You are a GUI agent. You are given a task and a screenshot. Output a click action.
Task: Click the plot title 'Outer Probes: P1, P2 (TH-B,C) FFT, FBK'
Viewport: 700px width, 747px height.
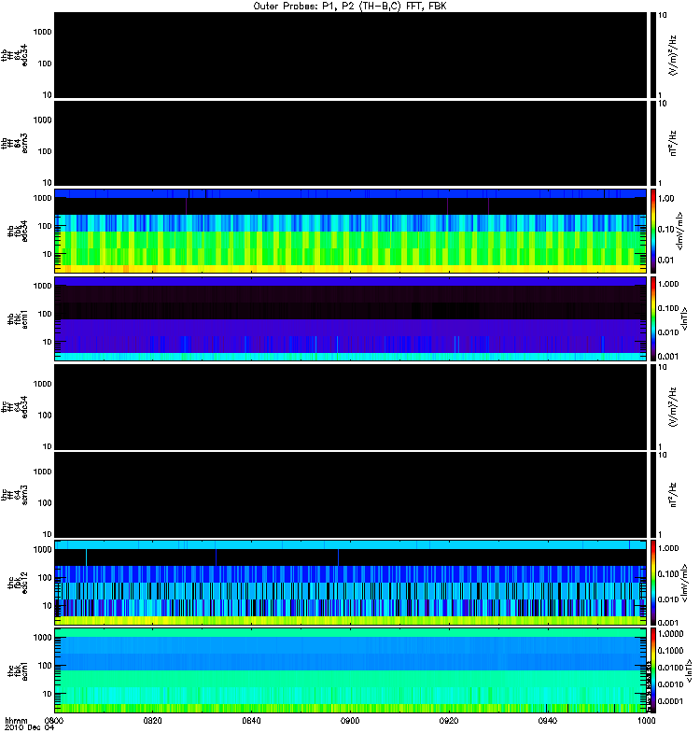click(350, 7)
